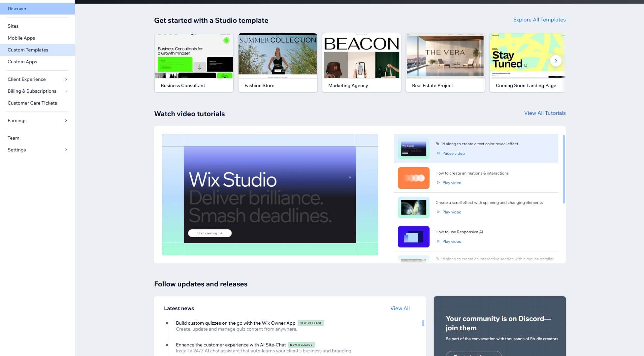The height and width of the screenshot is (356, 644).
Task: Click View All in Latest news
Action: [400, 308]
